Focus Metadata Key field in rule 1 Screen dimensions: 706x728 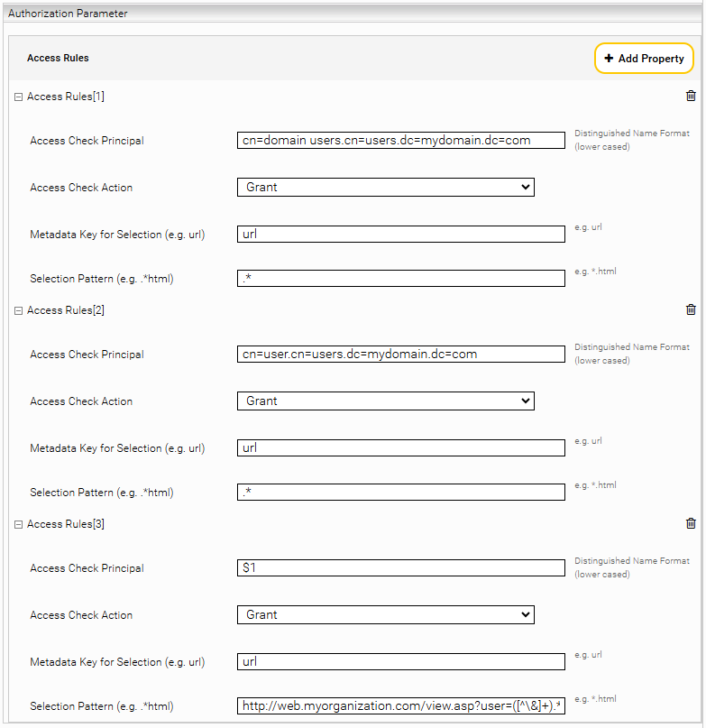click(401, 234)
